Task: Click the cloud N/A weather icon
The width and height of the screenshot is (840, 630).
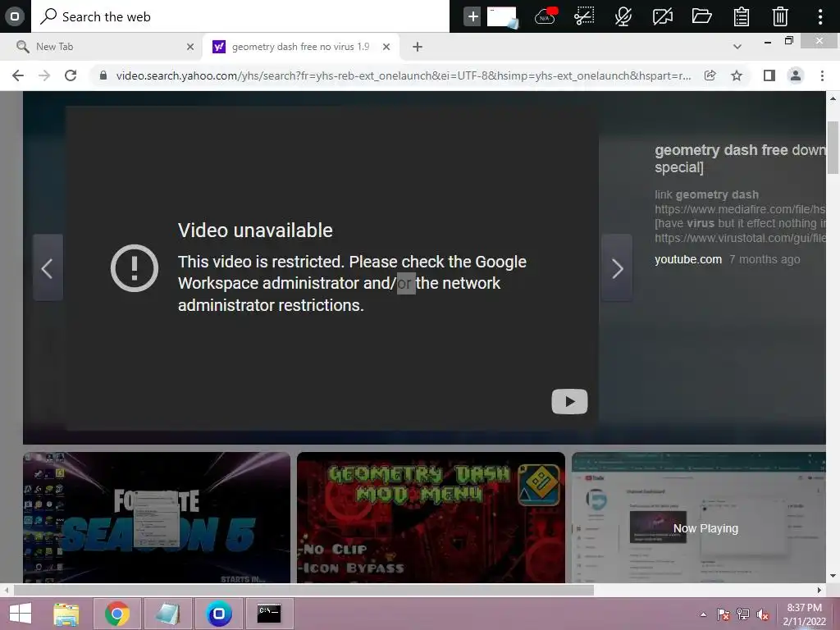Action: (546, 16)
